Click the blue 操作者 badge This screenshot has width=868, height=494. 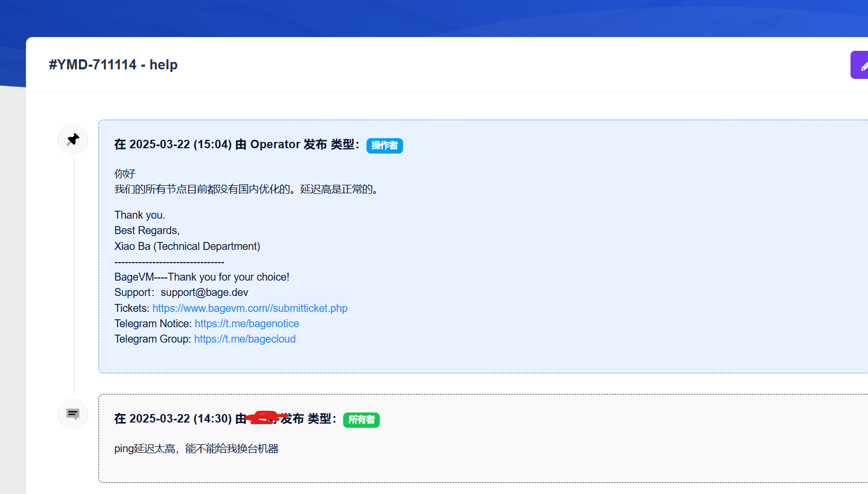(384, 145)
